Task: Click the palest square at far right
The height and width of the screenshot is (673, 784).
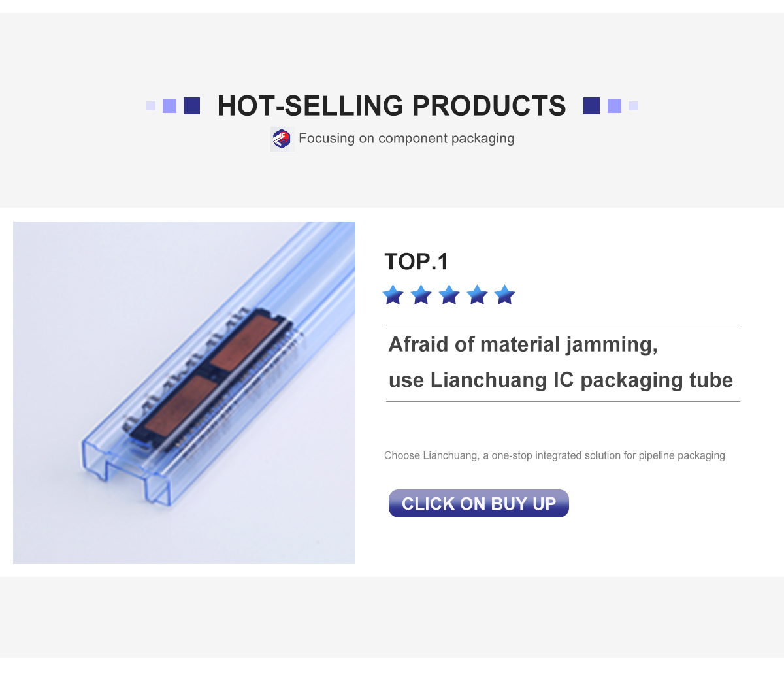Action: [x=633, y=106]
